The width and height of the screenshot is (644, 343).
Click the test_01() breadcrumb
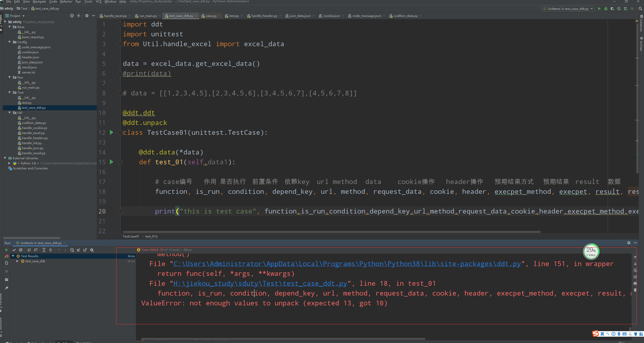pos(151,236)
